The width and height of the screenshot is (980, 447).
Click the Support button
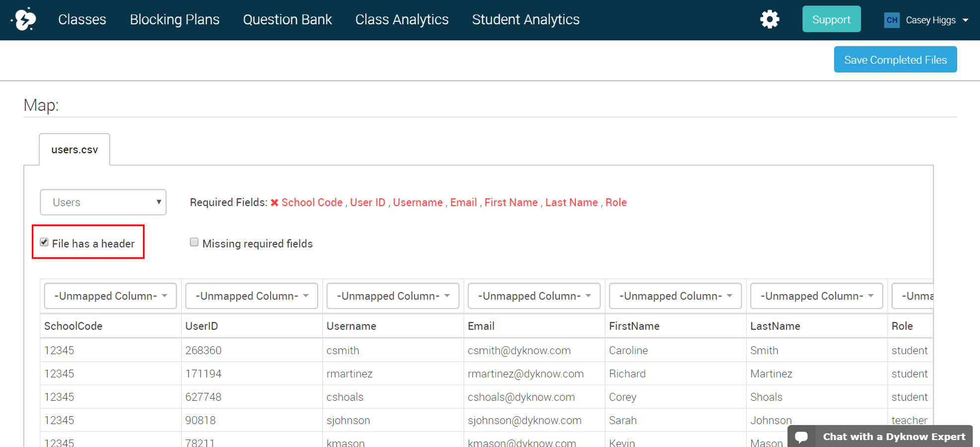click(x=831, y=19)
